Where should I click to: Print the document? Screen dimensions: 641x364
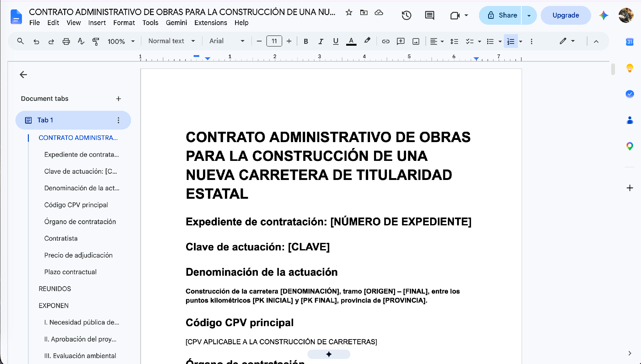click(x=66, y=41)
